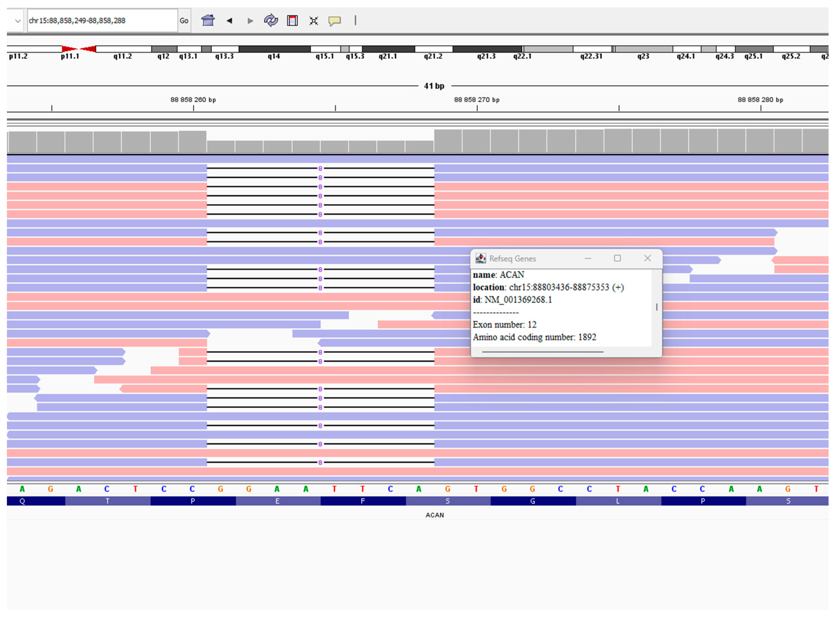This screenshot has height=620, width=840.
Task: Click the 88 858 270 bp ruler tick
Action: [x=477, y=108]
